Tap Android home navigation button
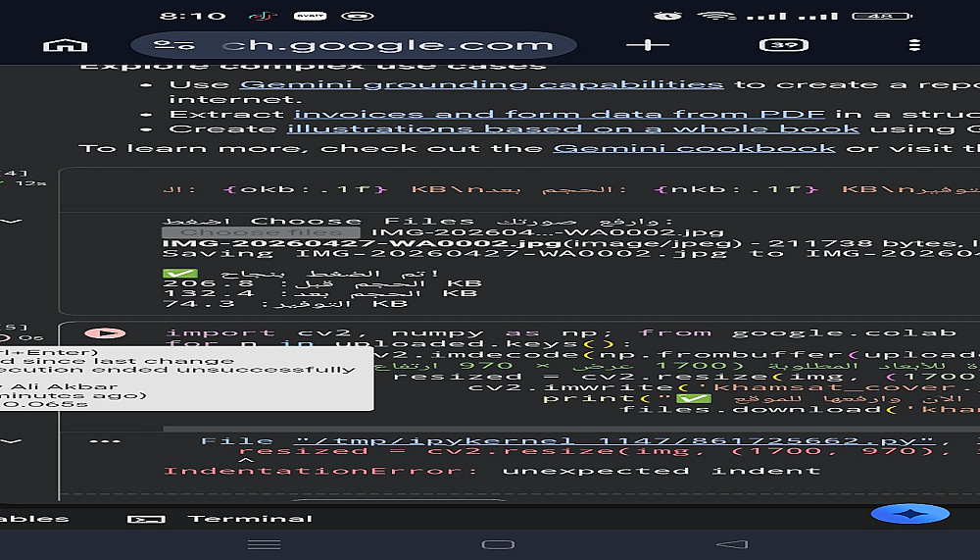This screenshot has height=560, width=980. pos(498,544)
